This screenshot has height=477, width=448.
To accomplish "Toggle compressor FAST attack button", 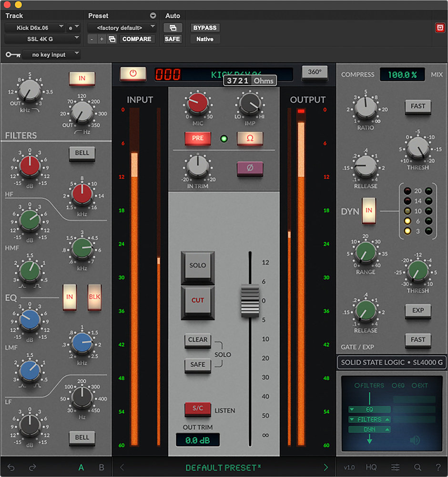I will tap(418, 106).
